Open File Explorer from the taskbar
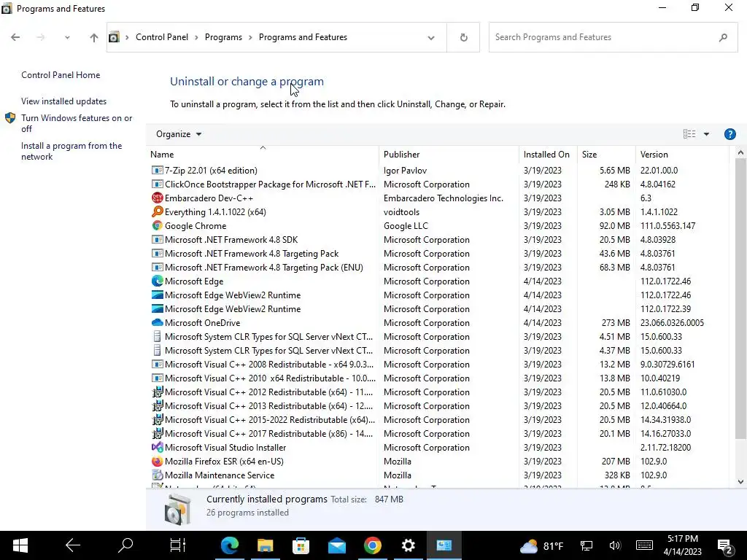 [x=266, y=545]
